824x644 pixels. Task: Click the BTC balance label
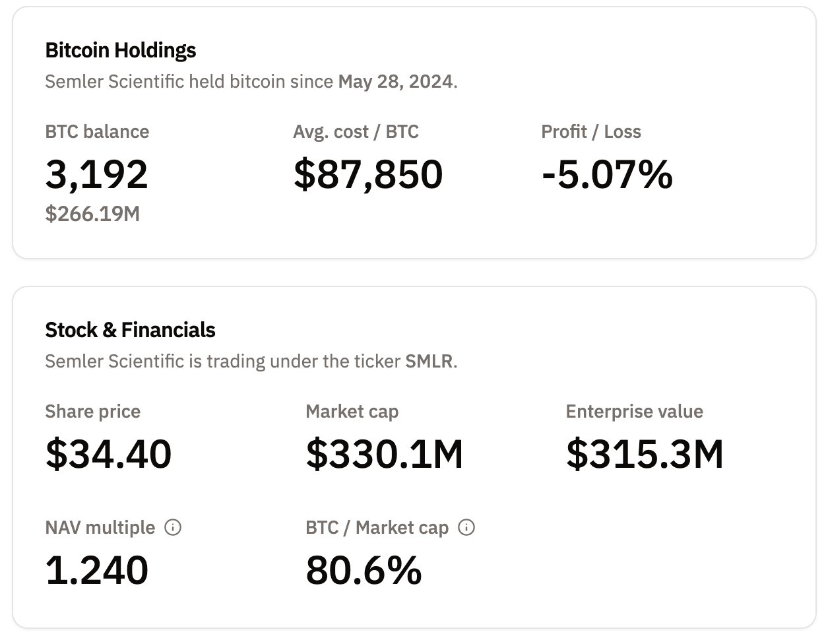(97, 132)
